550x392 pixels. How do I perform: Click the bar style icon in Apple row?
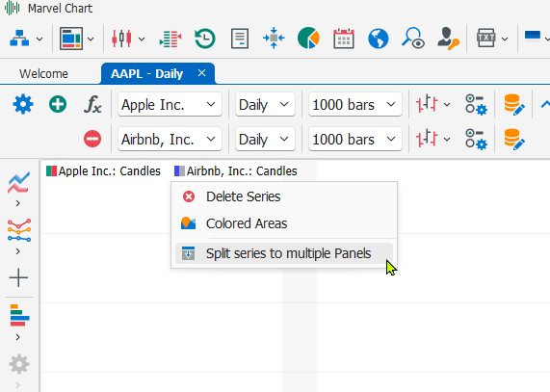click(427, 104)
